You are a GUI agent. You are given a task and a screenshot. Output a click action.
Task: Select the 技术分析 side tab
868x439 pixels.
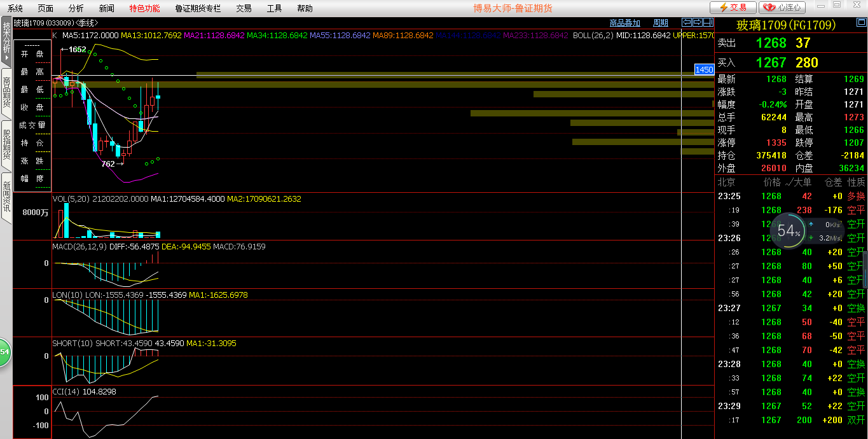(6, 41)
